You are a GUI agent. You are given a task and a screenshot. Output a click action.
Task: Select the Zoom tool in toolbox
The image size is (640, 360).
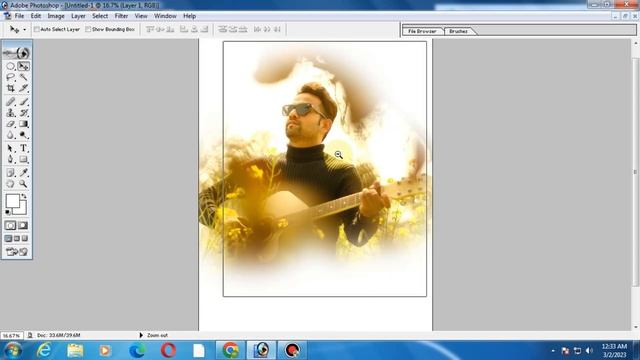point(23,184)
